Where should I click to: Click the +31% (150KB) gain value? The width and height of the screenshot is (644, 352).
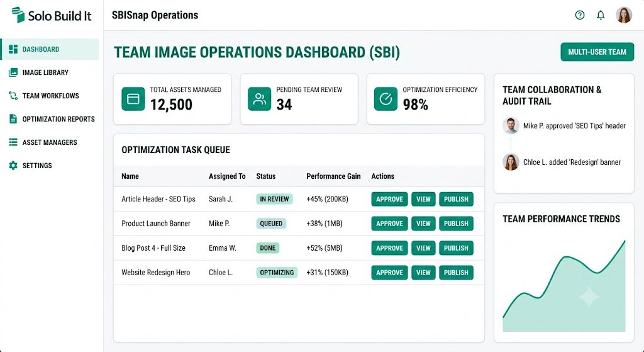(327, 272)
